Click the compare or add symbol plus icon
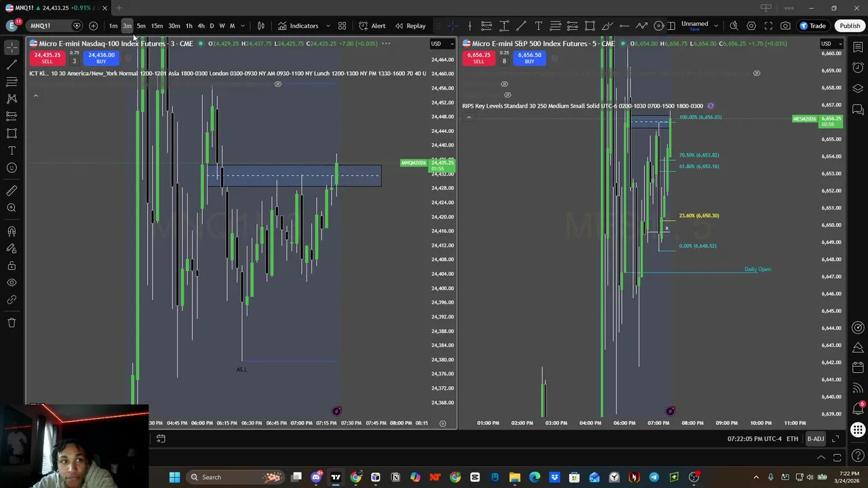 pyautogui.click(x=93, y=26)
